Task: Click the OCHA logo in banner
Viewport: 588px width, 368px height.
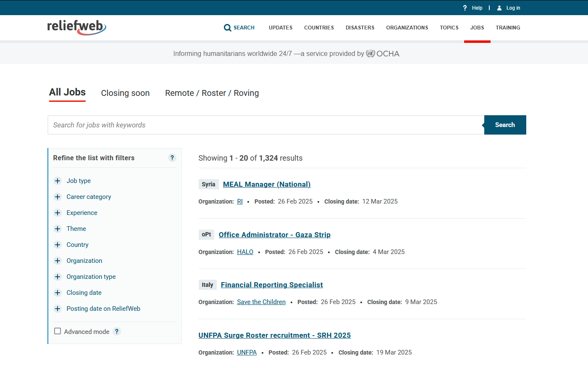Action: (383, 53)
